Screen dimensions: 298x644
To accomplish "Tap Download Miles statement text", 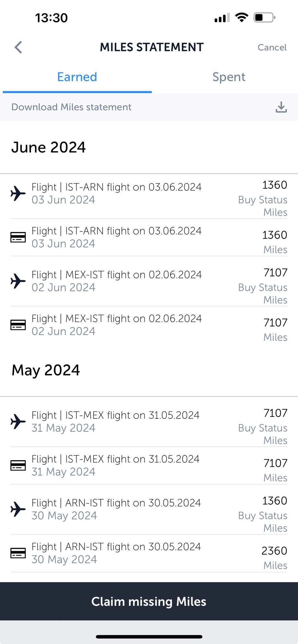I will [71, 107].
